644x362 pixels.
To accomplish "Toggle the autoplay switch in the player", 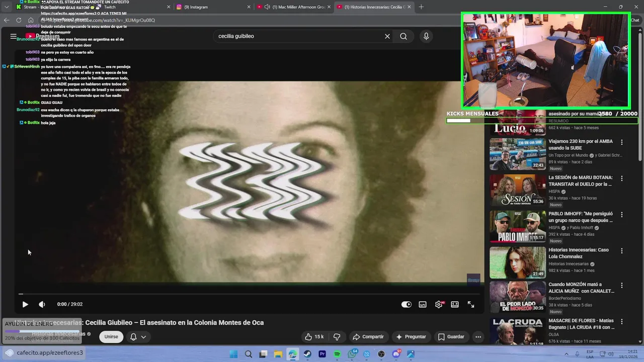I will click(407, 304).
